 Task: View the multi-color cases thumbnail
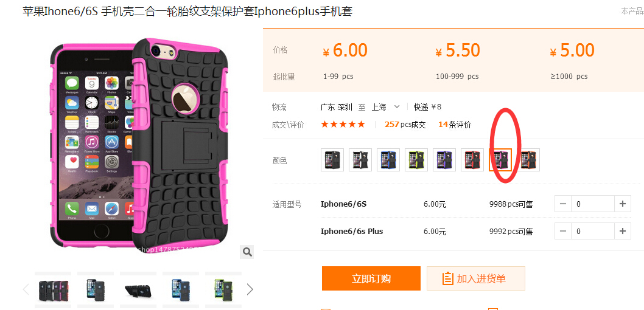[x=53, y=289]
